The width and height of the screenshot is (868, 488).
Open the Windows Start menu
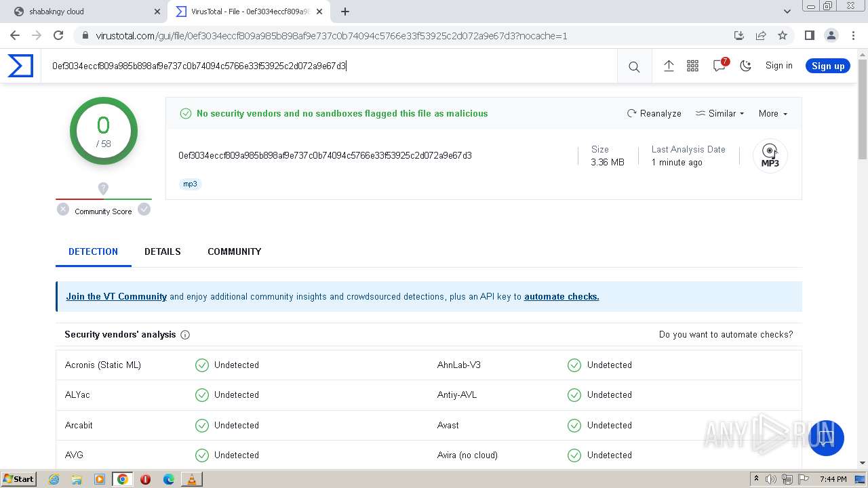point(18,479)
